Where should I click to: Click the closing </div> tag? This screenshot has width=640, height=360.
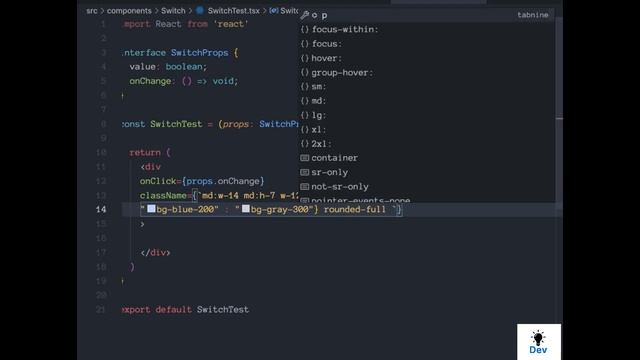tap(155, 253)
